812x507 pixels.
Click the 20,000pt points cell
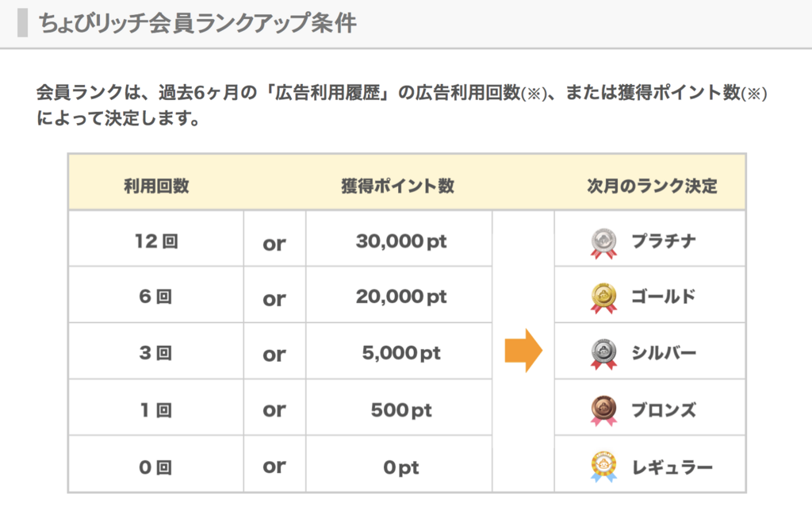tap(400, 297)
